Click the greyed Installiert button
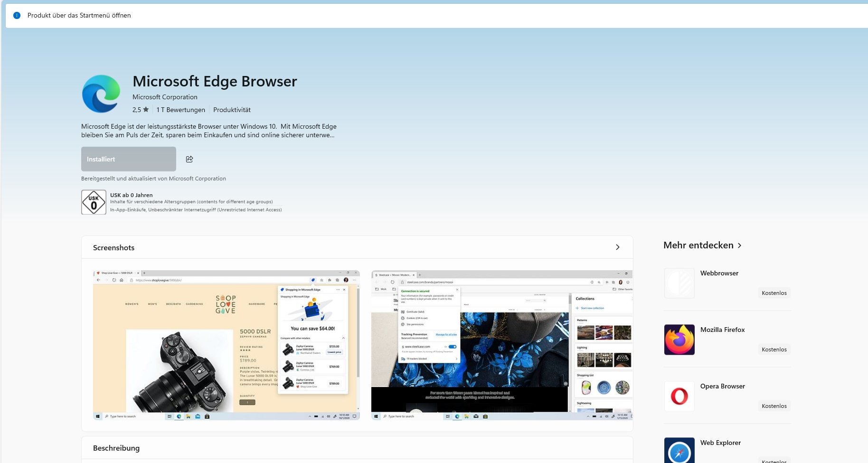 click(x=129, y=159)
